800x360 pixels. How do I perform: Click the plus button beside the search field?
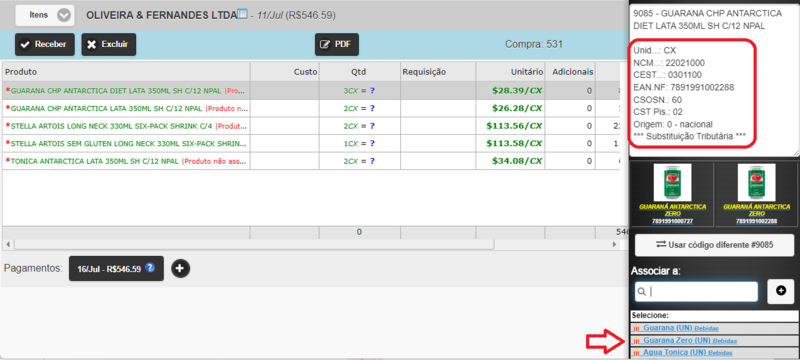(x=781, y=291)
